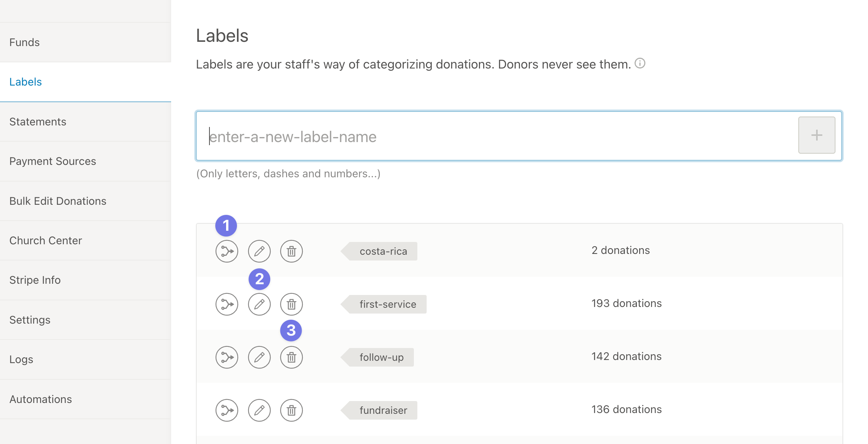The image size is (868, 444).
Task: Delete the fundraiser label
Action: tap(292, 410)
